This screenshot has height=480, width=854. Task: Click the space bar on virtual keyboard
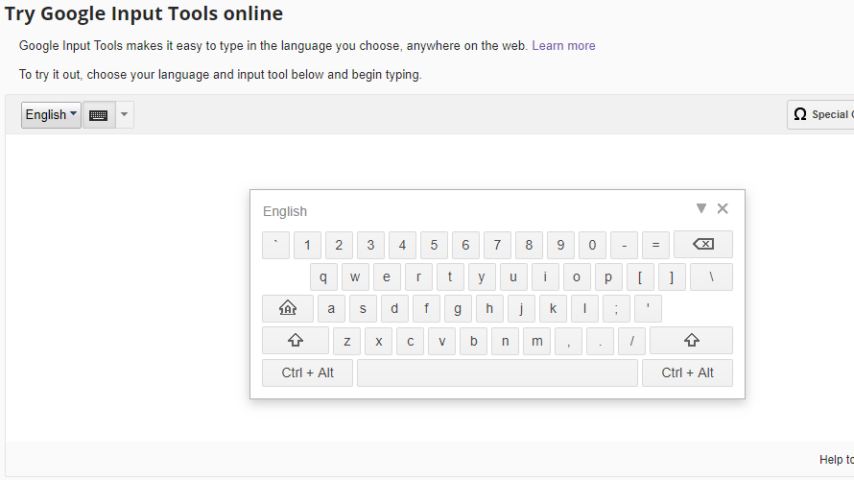497,373
